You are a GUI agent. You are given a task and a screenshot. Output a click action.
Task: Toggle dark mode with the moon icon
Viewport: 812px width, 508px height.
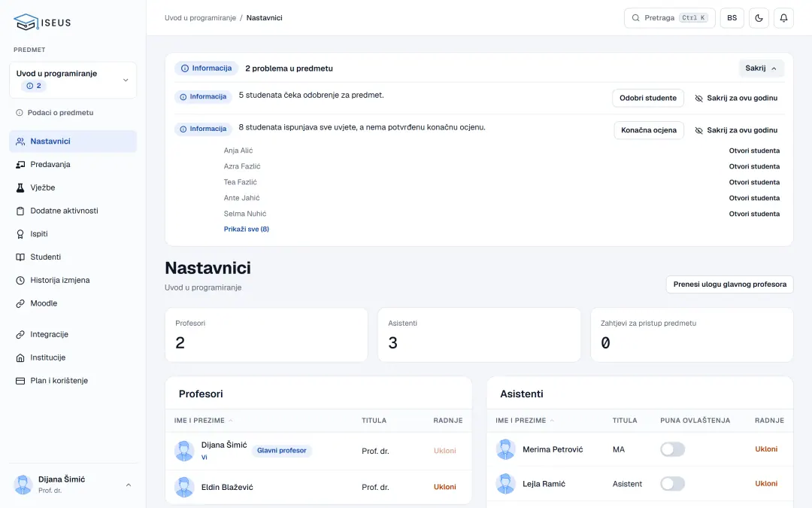click(759, 18)
